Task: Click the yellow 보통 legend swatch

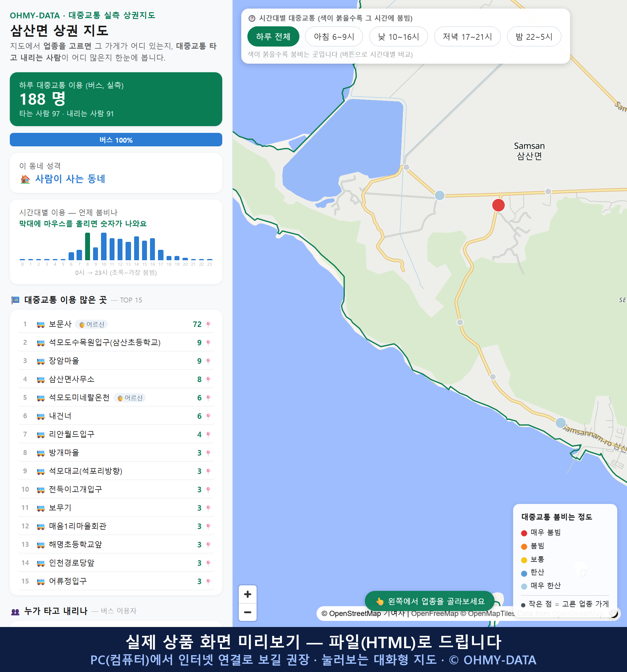Action: click(524, 560)
